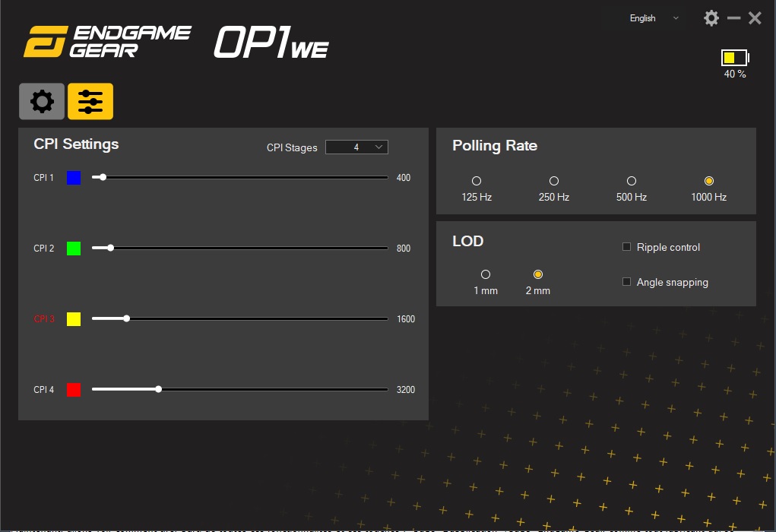The image size is (776, 532).
Task: Enable Angle snapping
Action: pos(626,281)
